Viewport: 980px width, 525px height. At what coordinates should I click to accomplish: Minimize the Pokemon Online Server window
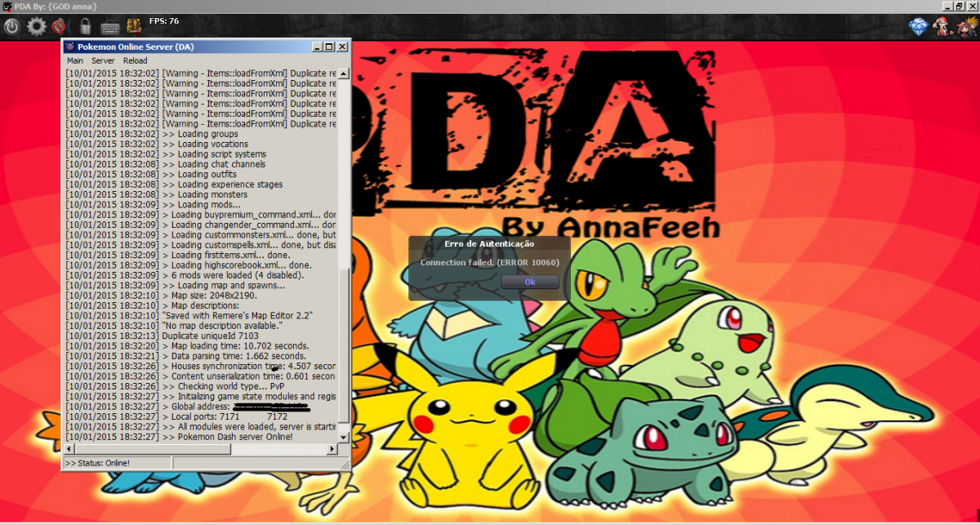point(317,47)
